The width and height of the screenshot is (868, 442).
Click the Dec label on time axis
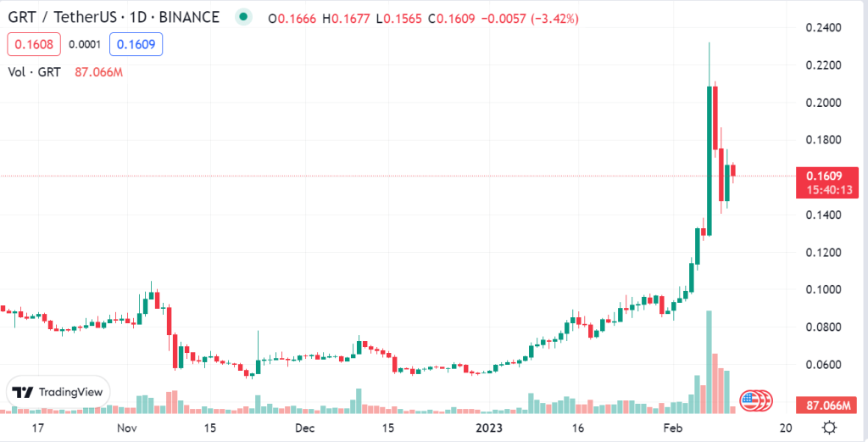click(304, 427)
